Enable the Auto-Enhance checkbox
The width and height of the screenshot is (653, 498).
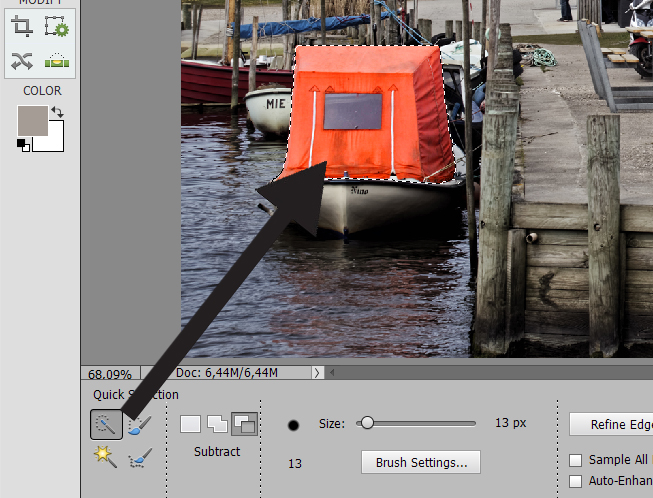click(575, 481)
